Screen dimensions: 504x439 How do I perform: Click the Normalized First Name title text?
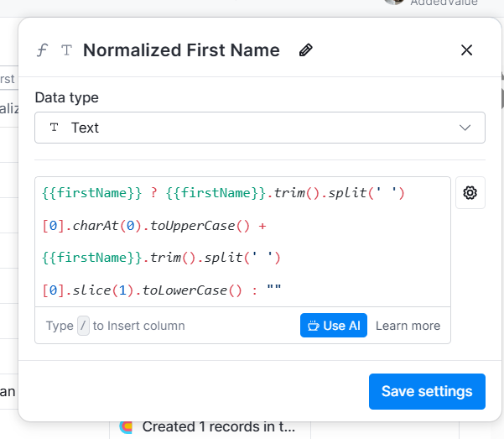coord(181,50)
